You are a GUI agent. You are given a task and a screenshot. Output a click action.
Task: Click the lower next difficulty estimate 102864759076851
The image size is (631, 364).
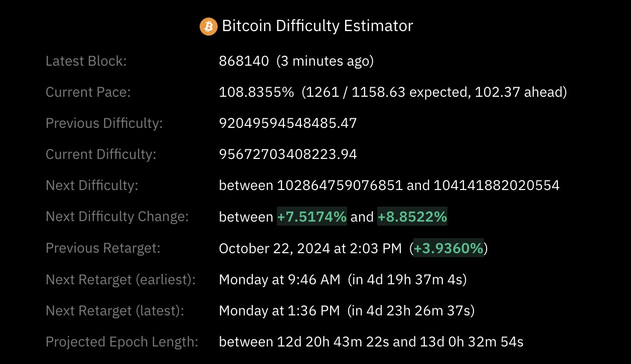340,186
